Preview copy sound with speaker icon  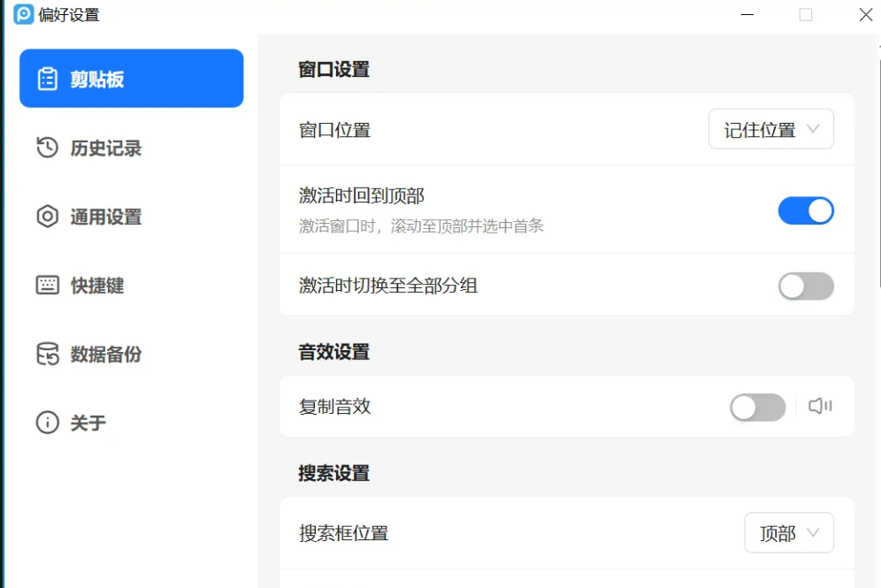[x=820, y=406]
